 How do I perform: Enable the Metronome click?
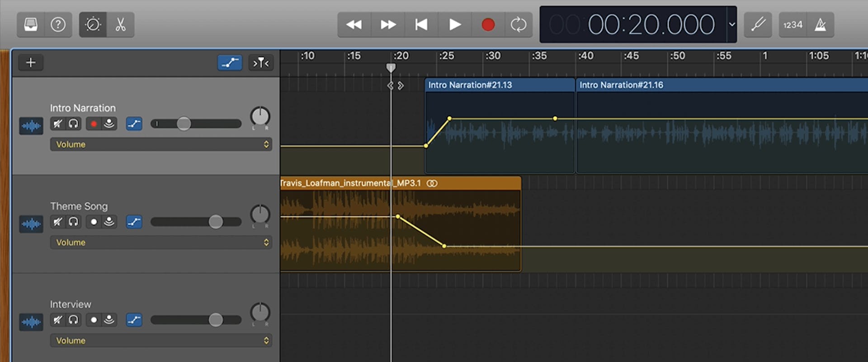click(x=820, y=24)
